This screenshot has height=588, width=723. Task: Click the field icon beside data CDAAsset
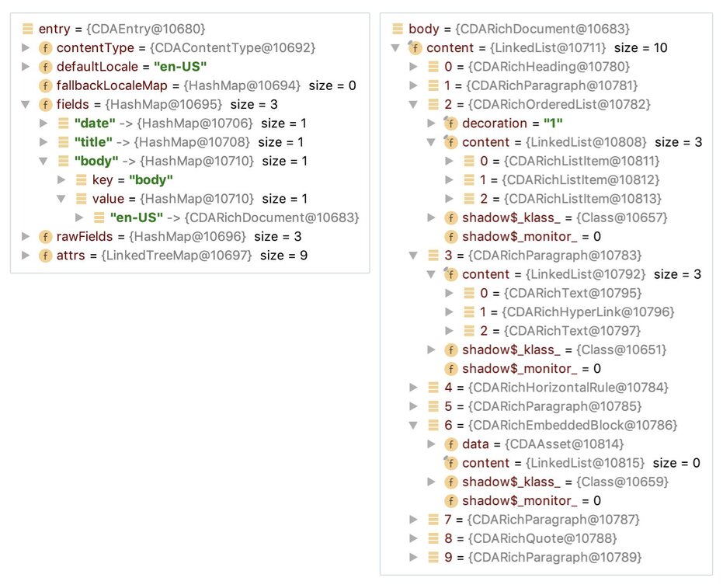[450, 444]
